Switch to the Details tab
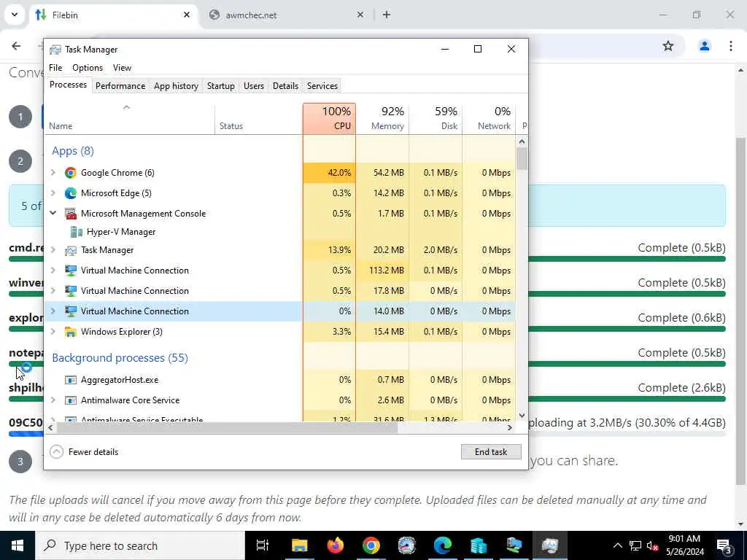 click(x=285, y=86)
